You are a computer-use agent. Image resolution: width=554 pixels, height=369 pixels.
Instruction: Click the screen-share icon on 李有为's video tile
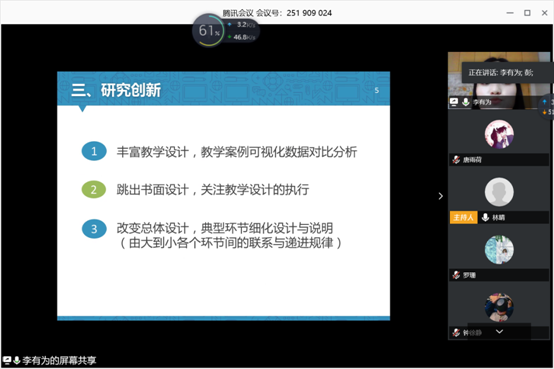tap(454, 102)
